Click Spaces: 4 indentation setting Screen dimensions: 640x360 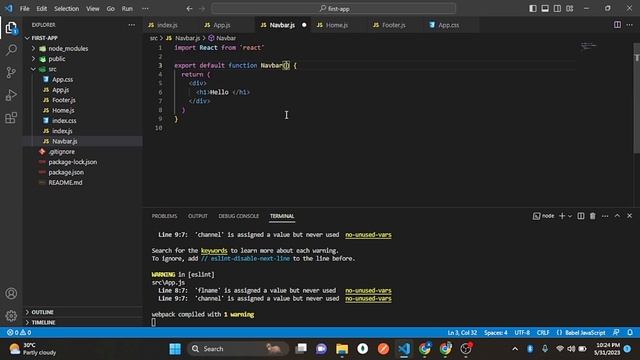point(496,333)
